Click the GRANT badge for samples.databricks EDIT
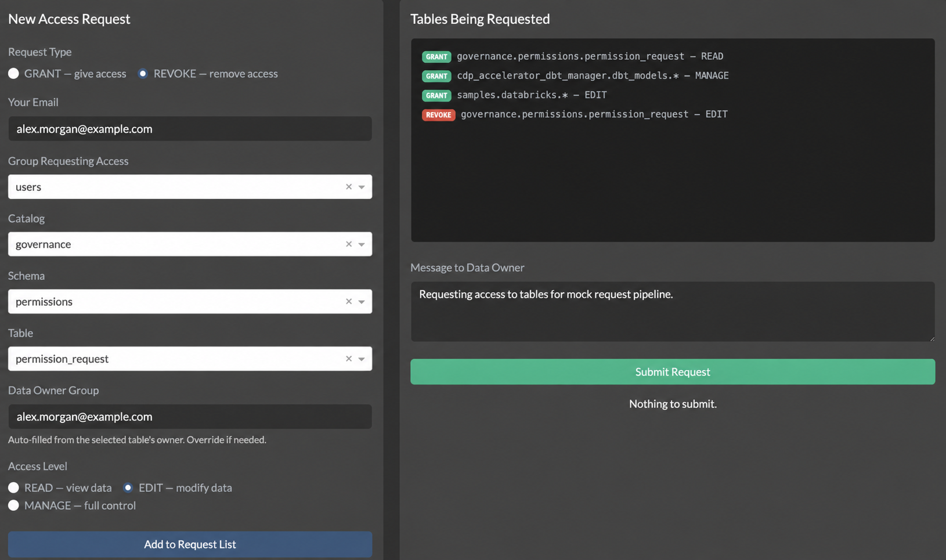 (x=436, y=95)
